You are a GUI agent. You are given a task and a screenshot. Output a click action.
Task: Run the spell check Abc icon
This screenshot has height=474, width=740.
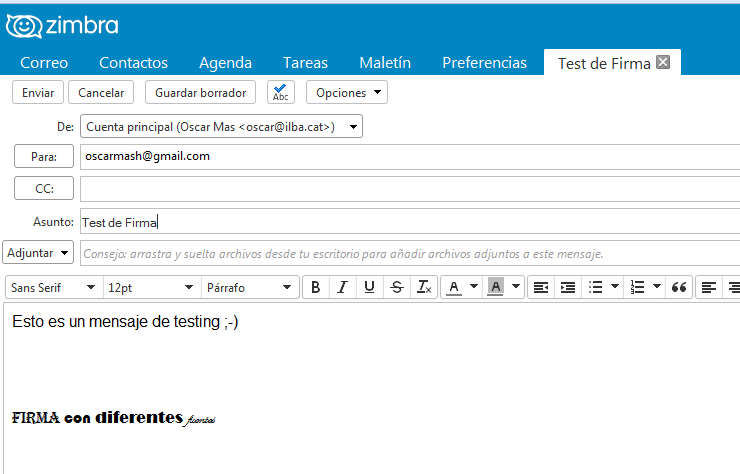(x=281, y=92)
